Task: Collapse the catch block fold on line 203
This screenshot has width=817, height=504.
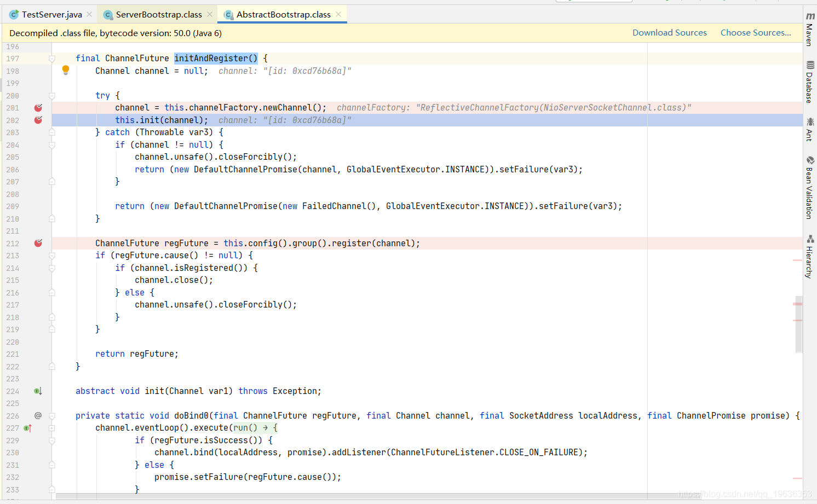Action: pos(52,132)
